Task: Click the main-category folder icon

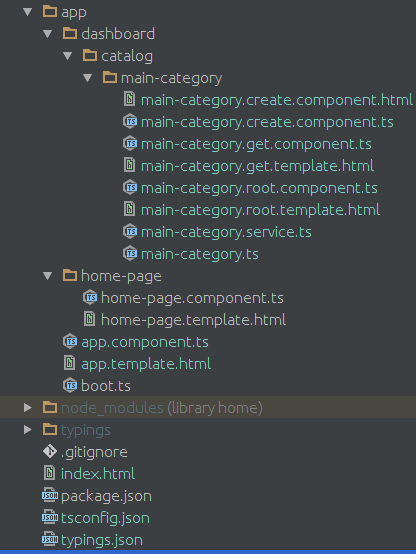Action: pos(110,77)
